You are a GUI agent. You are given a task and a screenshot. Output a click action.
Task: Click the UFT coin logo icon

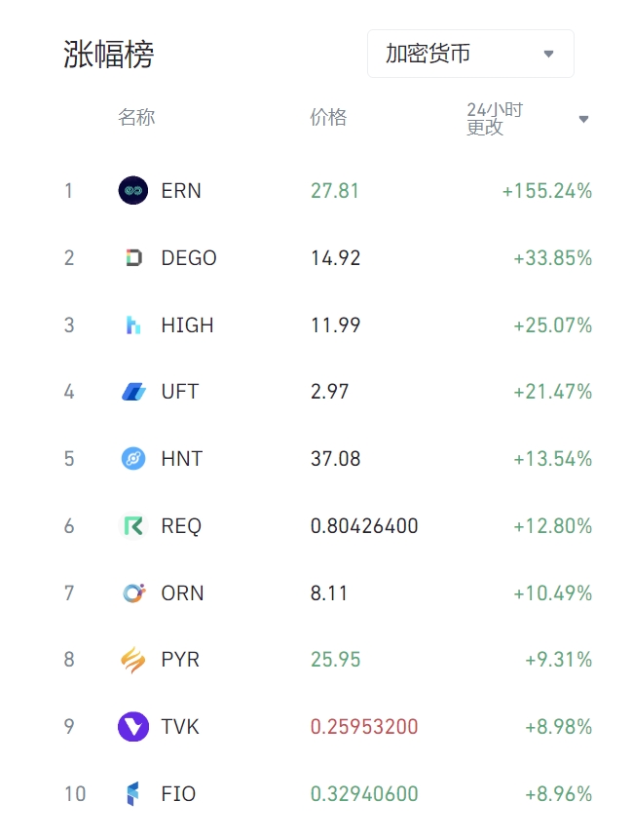tap(132, 392)
